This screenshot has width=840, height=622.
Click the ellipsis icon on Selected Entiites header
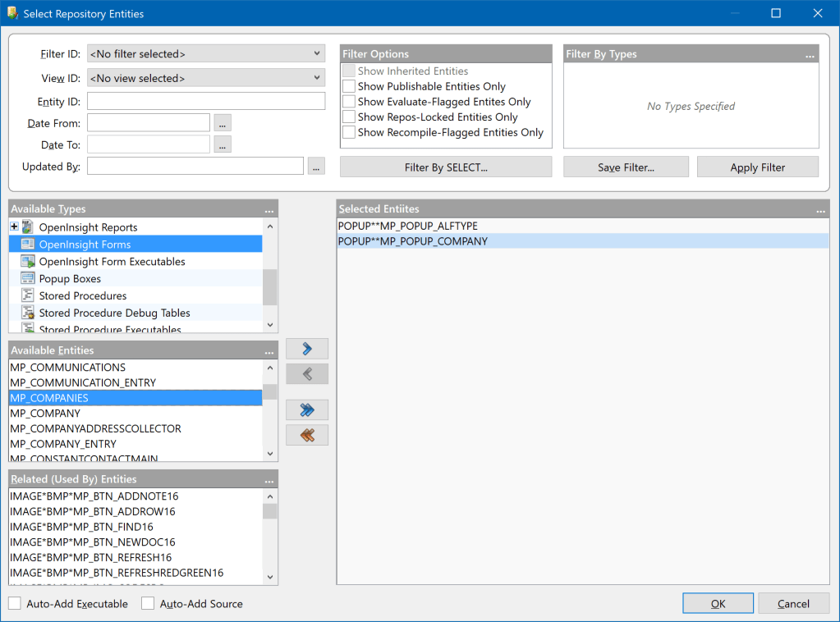pyautogui.click(x=820, y=209)
